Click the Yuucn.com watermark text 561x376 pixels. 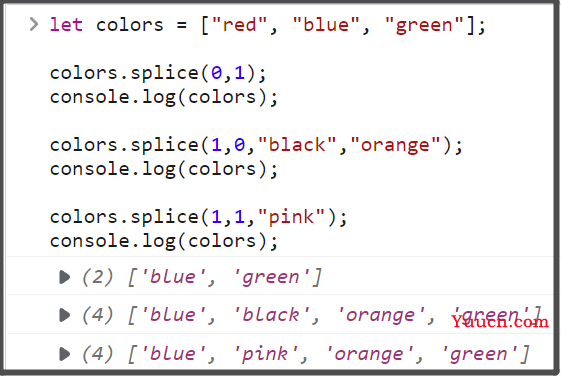tap(500, 322)
